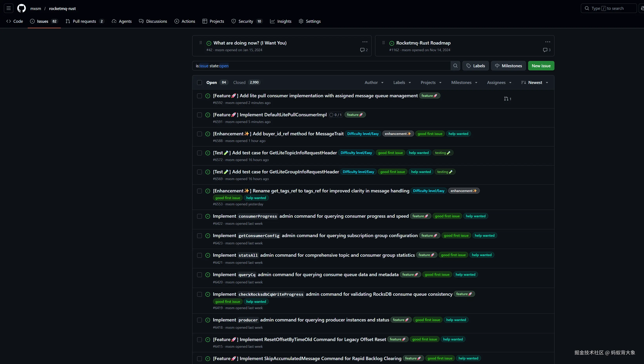Open the Newest sort dropdown
This screenshot has width=644, height=364.
(535, 83)
